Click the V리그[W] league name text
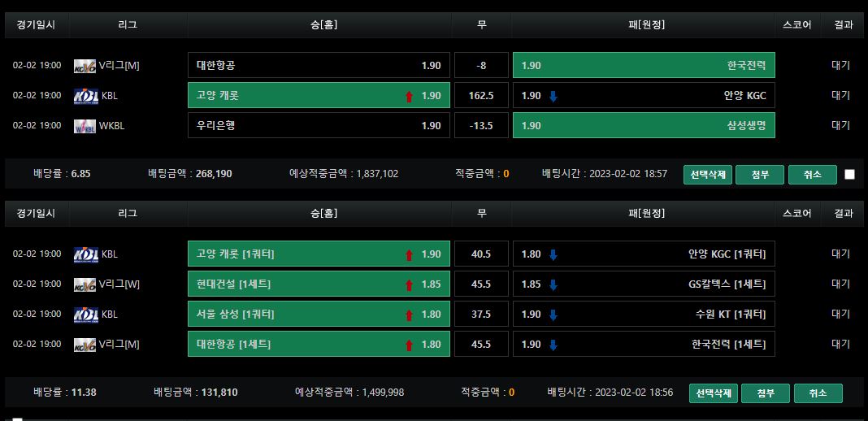 119,284
